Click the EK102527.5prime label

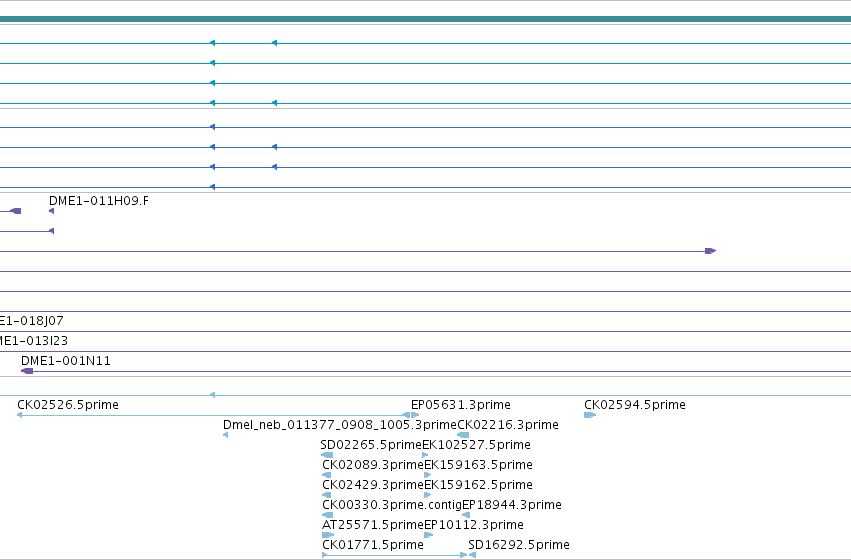pos(477,445)
